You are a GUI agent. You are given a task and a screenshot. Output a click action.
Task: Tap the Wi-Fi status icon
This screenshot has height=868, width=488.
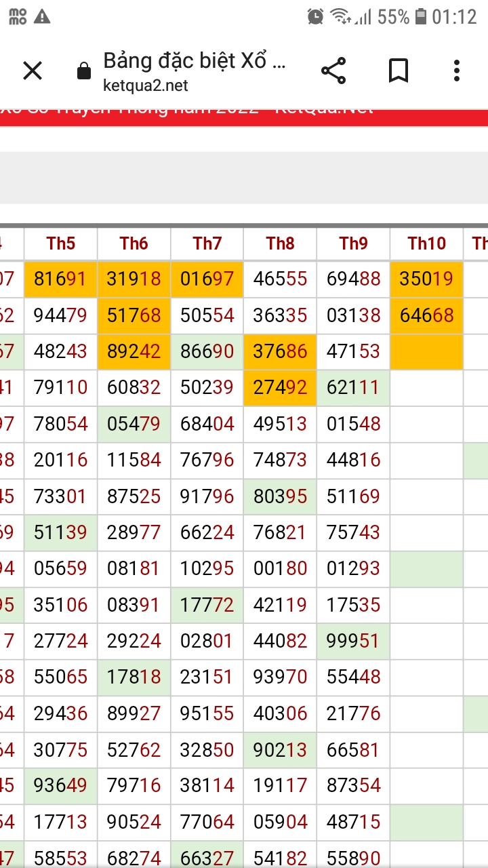[x=339, y=16]
